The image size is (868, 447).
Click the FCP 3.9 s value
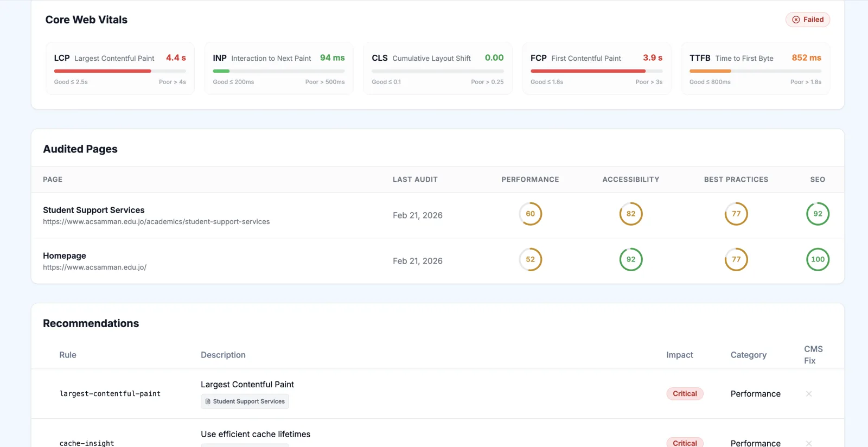pyautogui.click(x=653, y=58)
